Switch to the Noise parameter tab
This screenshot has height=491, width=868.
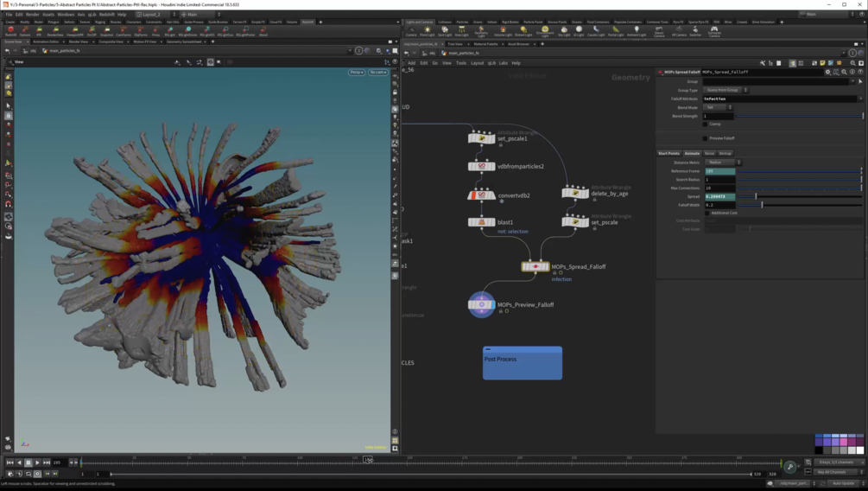pyautogui.click(x=709, y=154)
